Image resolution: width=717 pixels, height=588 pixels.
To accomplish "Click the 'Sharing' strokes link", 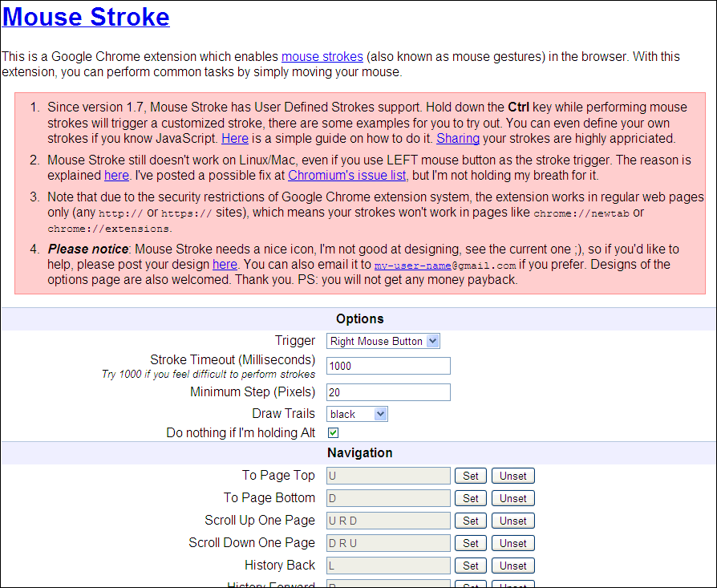I will pyautogui.click(x=458, y=139).
